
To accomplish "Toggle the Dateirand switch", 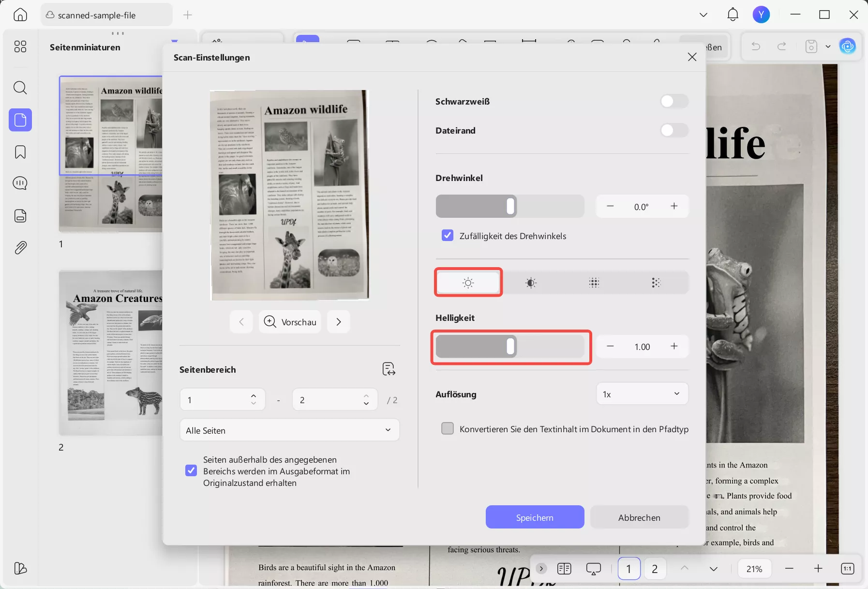I will click(x=674, y=130).
